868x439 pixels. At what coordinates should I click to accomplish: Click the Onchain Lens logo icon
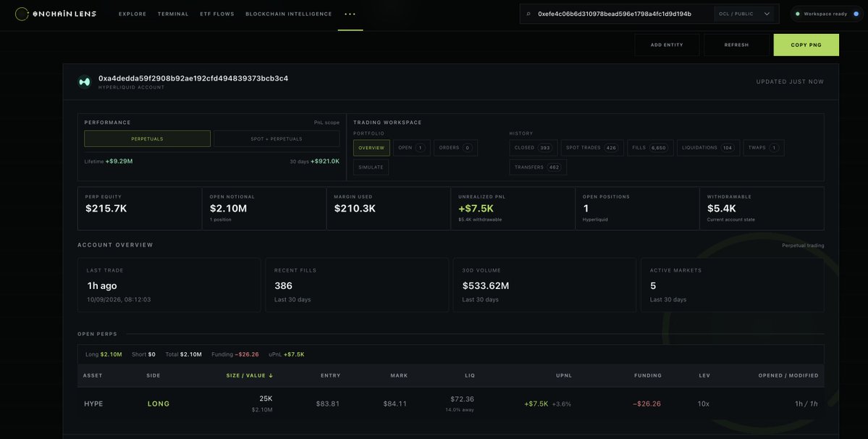coord(22,14)
